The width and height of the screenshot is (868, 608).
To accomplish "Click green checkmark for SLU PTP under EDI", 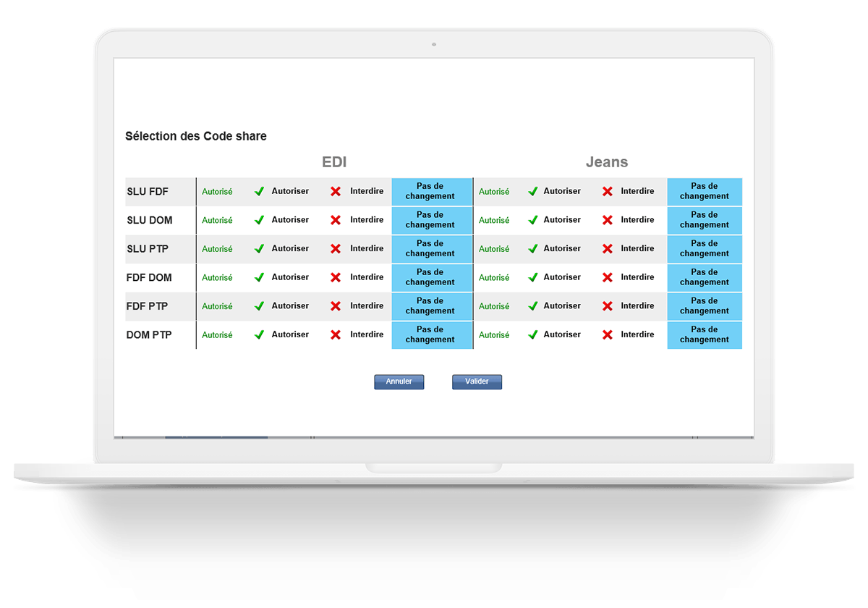I will (259, 249).
